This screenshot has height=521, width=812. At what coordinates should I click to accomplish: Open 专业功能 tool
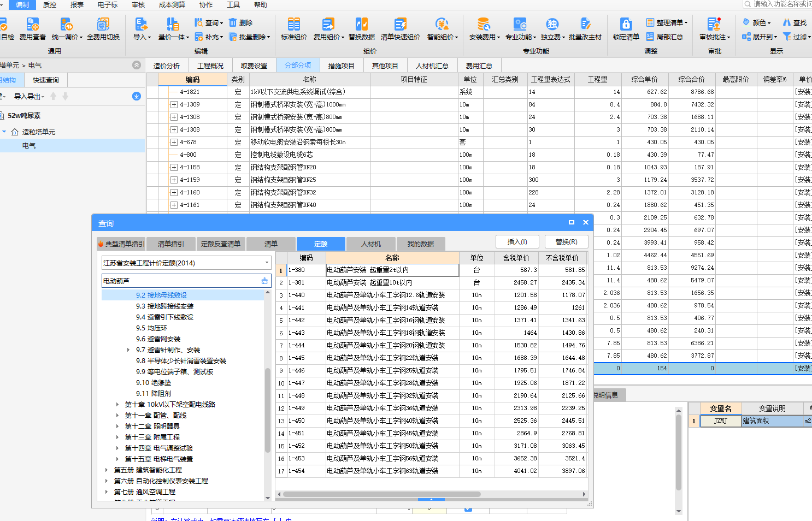click(x=520, y=29)
